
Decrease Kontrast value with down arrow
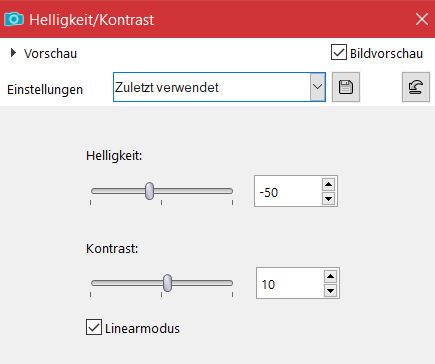(x=330, y=291)
